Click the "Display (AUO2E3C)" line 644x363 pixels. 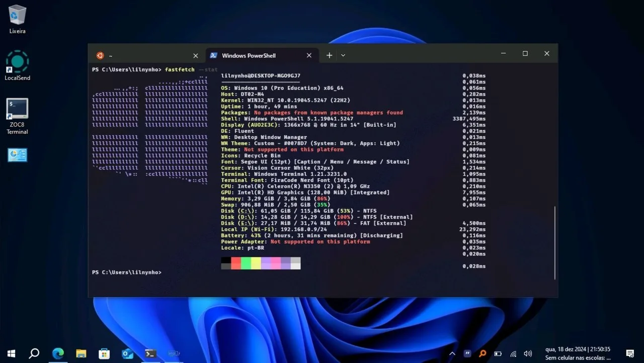(x=308, y=125)
